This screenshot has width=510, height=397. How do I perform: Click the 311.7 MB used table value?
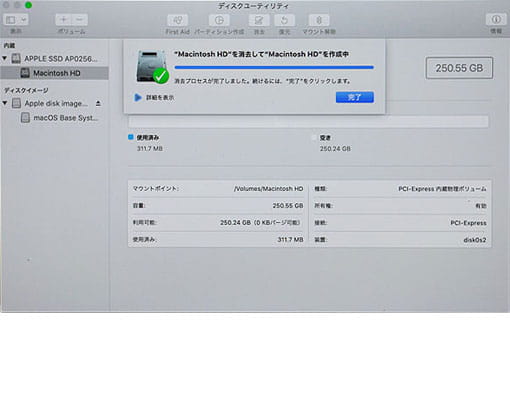290,239
